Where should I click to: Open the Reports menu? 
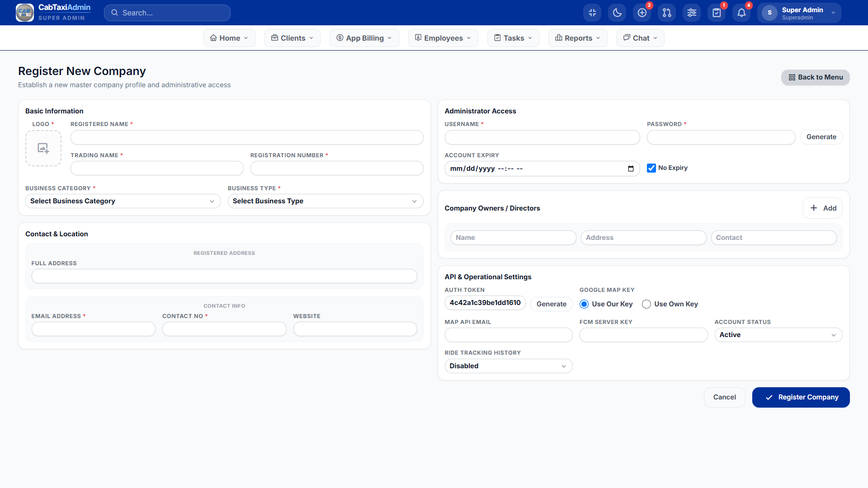tap(578, 38)
